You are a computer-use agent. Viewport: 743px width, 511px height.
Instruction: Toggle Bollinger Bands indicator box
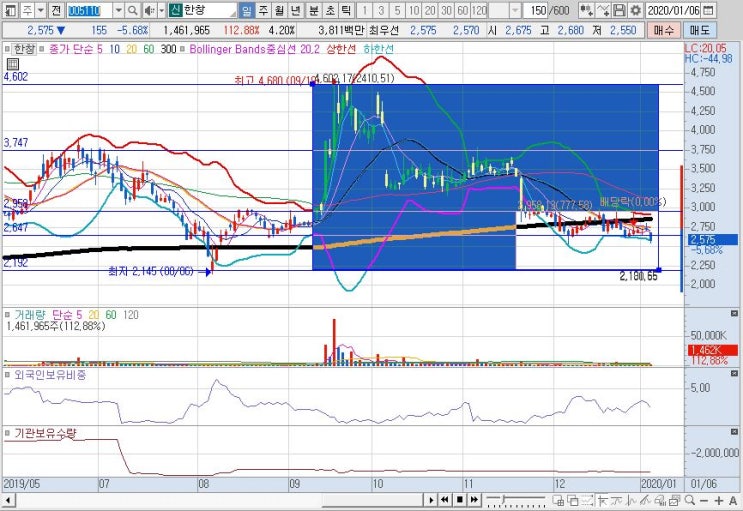182,49
